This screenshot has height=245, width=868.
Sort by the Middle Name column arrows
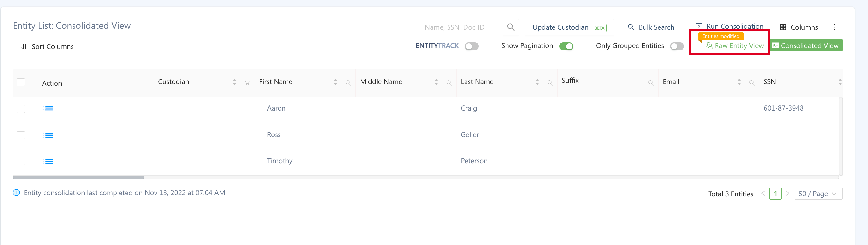(436, 82)
